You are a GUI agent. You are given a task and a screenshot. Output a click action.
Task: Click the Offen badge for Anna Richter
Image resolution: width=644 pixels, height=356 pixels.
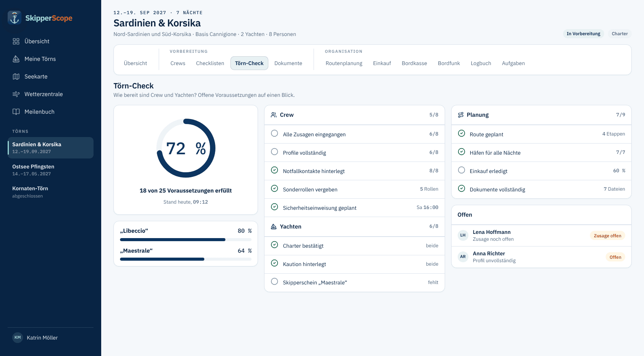[615, 257]
